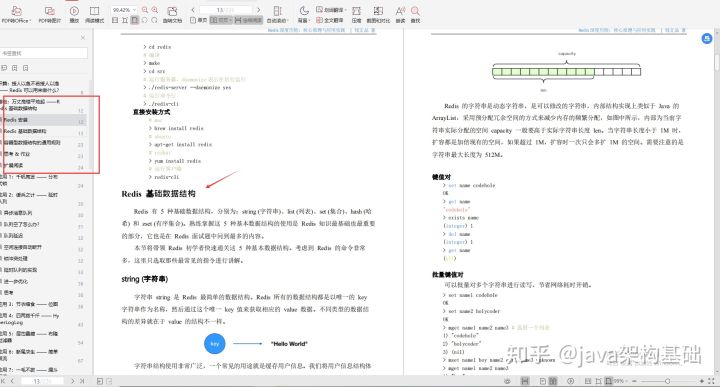The width and height of the screenshot is (720, 387).
Task: Enter fullscreen using status bar corner icon
Action: pos(712,381)
